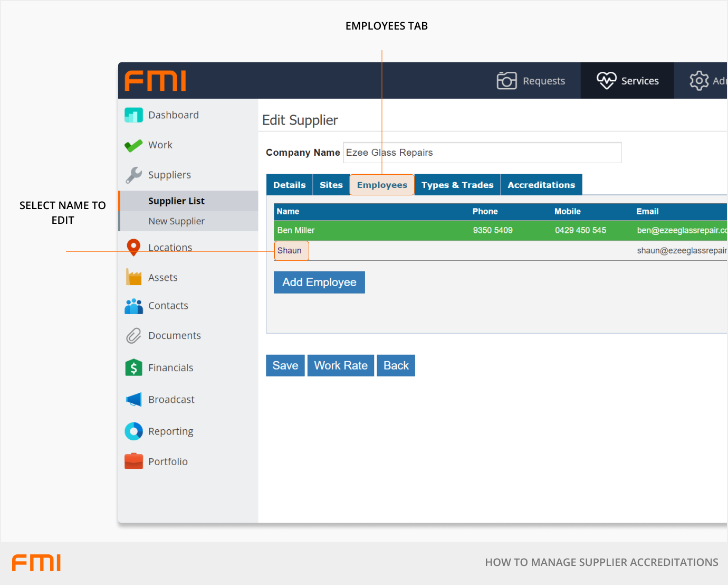Image resolution: width=728 pixels, height=585 pixels.
Task: Click the Dashboard chart icon in sidebar
Action: (x=133, y=115)
